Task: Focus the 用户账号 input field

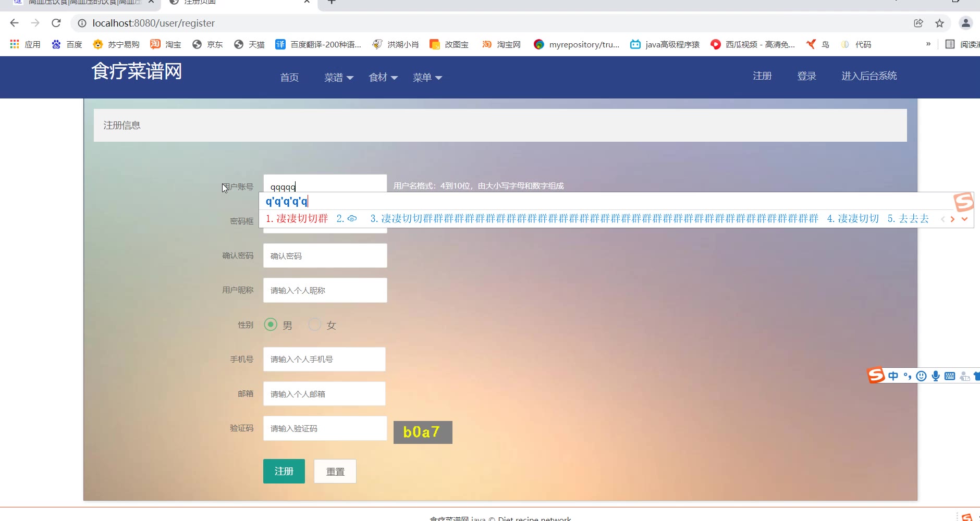Action: [325, 184]
